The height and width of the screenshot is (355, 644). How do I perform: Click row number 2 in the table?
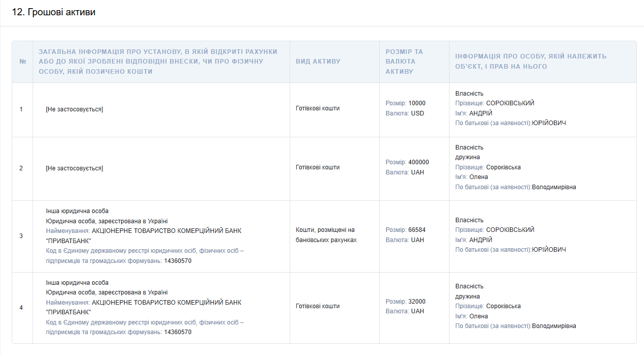[x=21, y=168]
